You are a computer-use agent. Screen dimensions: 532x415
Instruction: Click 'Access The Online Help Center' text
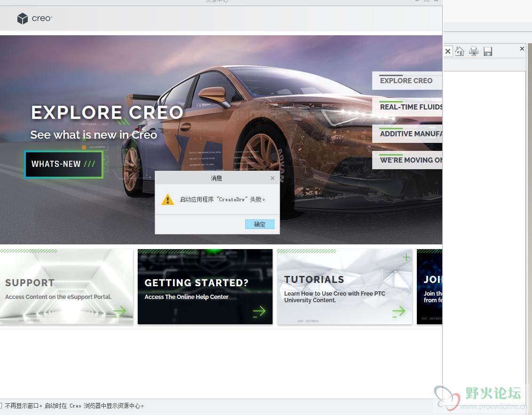[187, 297]
